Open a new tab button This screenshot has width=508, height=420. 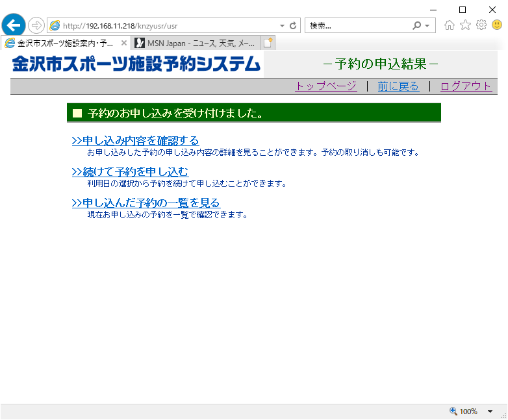(x=268, y=43)
